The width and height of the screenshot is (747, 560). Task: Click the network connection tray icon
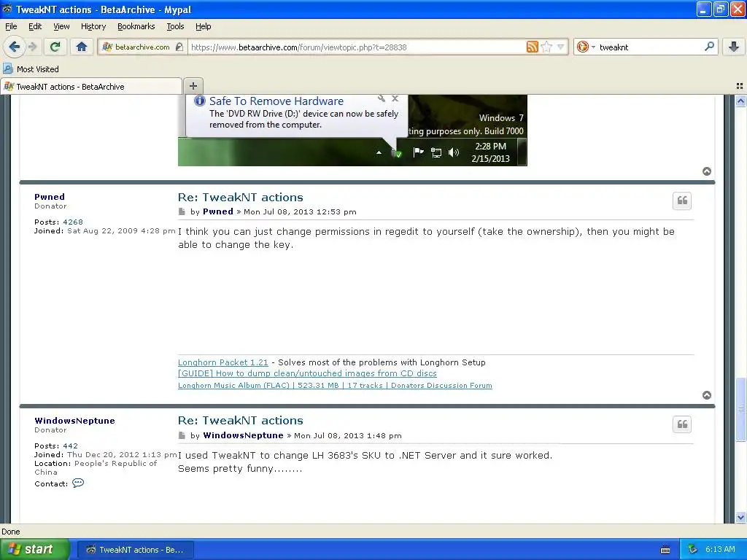(x=692, y=549)
